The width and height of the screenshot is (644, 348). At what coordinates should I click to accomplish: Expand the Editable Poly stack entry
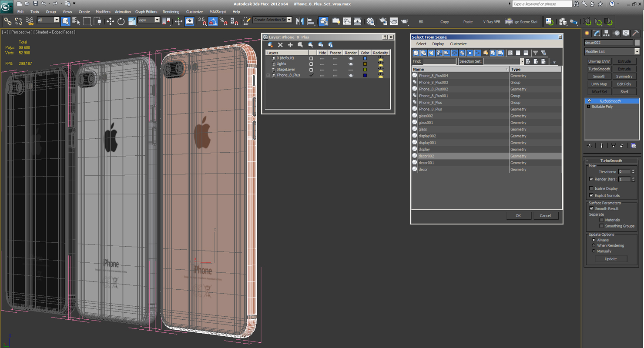pyautogui.click(x=589, y=107)
